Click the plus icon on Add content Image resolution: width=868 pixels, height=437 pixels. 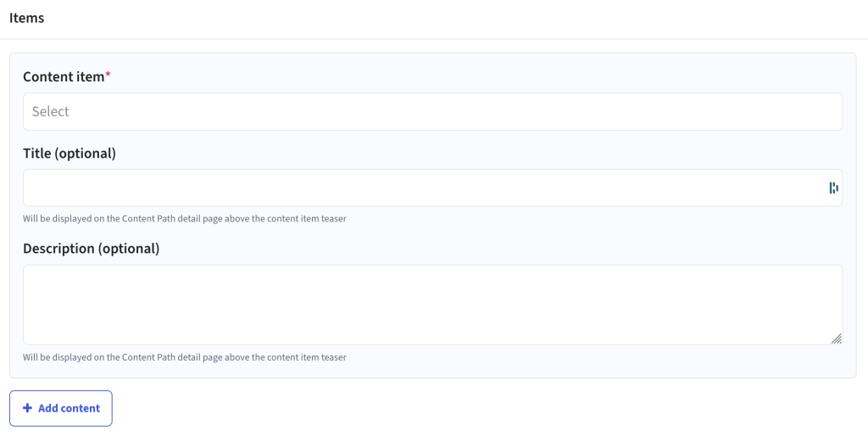(x=27, y=408)
